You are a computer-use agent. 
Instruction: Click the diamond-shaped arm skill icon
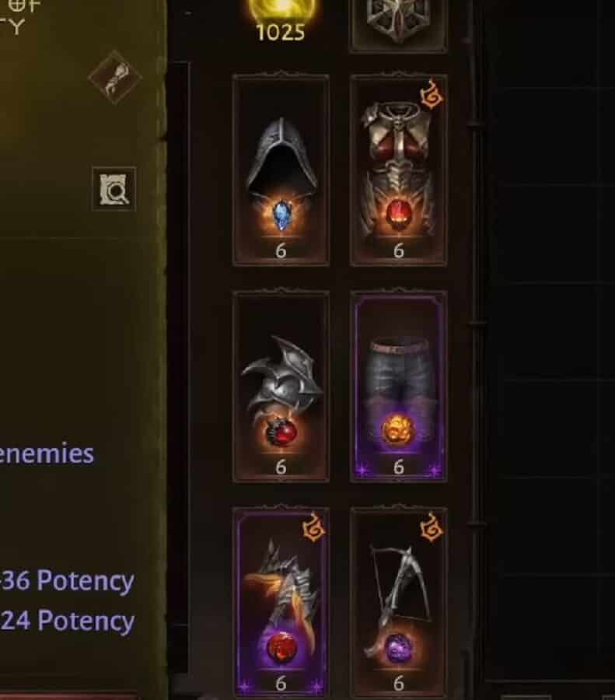pyautogui.click(x=115, y=78)
